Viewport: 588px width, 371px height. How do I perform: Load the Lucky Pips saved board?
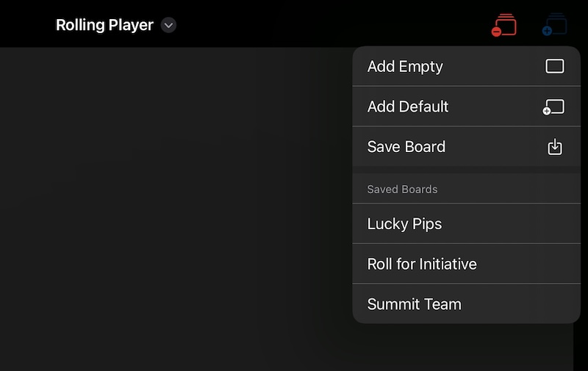(x=405, y=224)
